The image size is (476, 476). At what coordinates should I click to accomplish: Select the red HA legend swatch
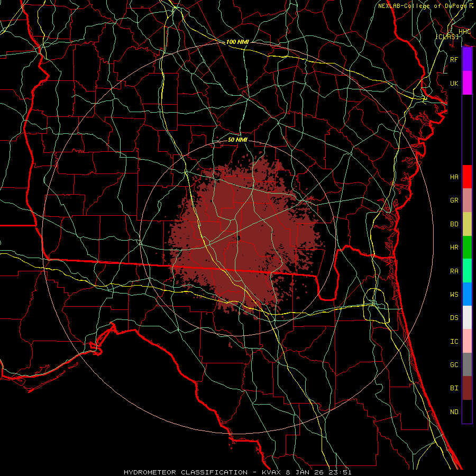[x=467, y=177]
